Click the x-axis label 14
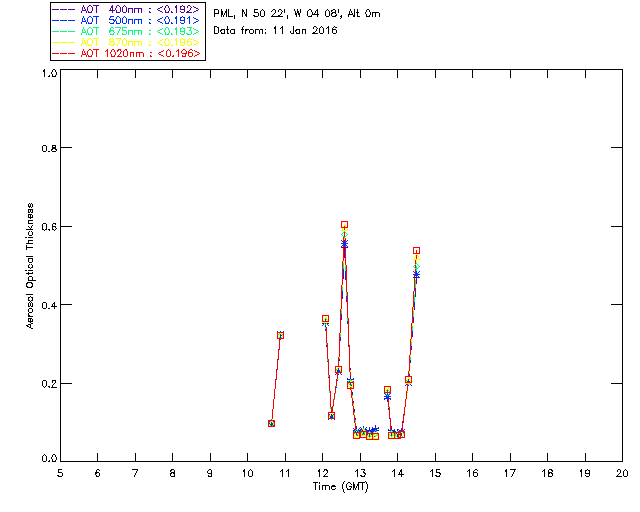 coord(398,473)
